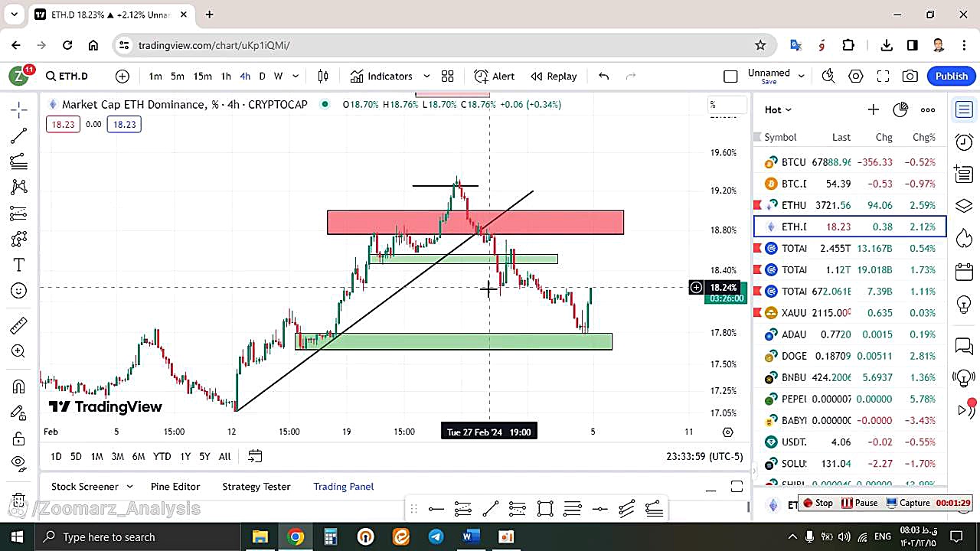Open Word from the Windows taskbar
This screenshot has height=551, width=980.
coord(470,536)
